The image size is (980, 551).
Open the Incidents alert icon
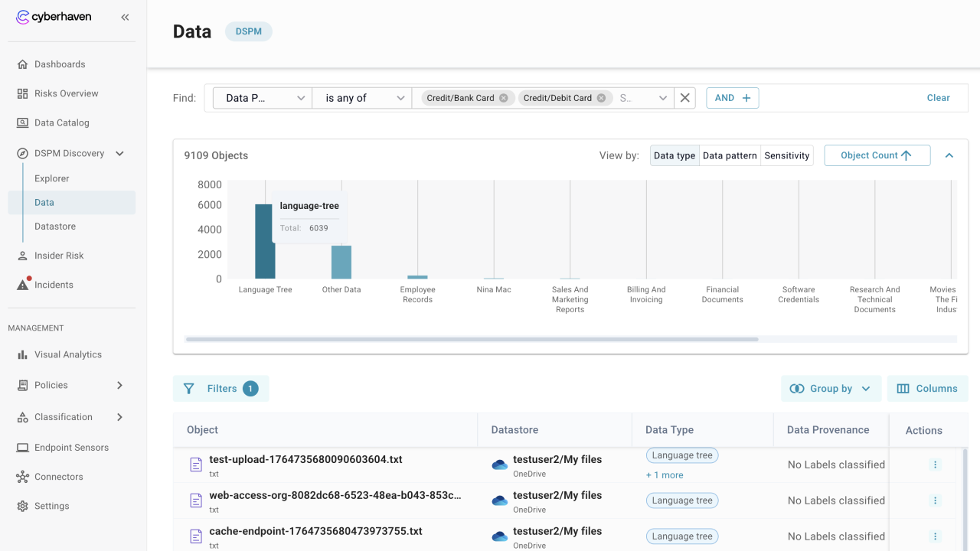coord(23,285)
